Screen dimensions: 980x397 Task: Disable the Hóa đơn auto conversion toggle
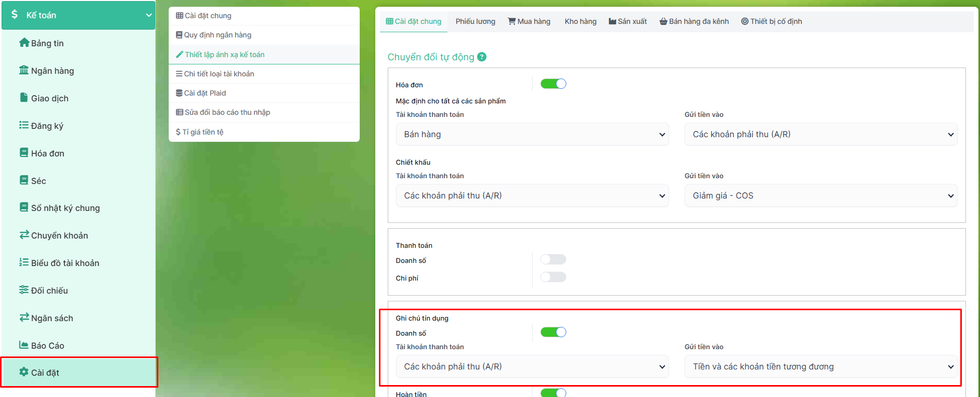tap(553, 84)
